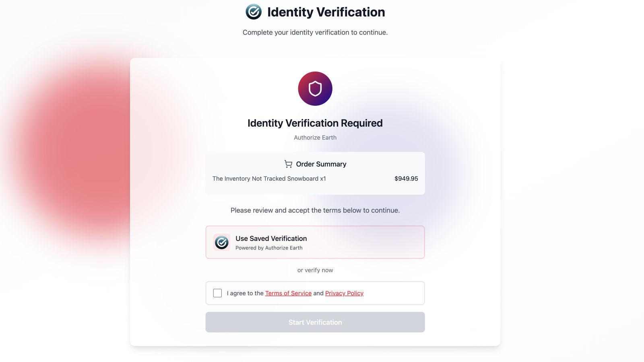
Task: Tick the agreement checkbox before starting verification
Action: coord(217,293)
